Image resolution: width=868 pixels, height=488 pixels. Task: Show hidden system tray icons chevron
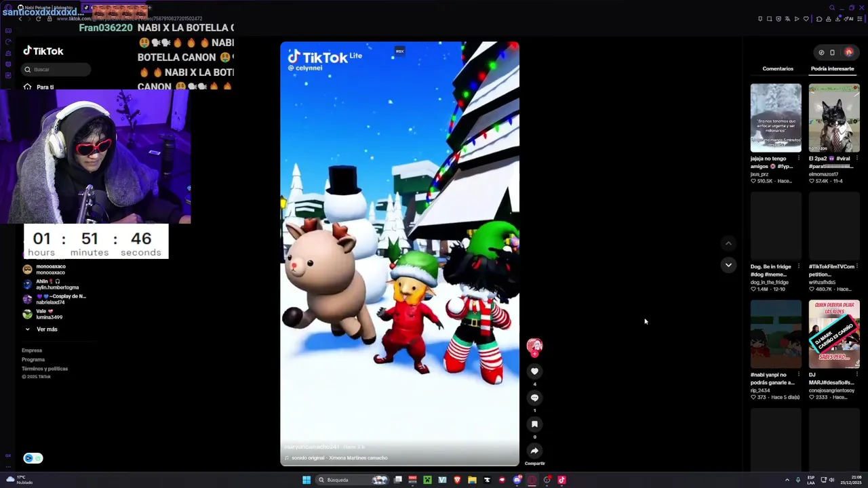point(787,480)
